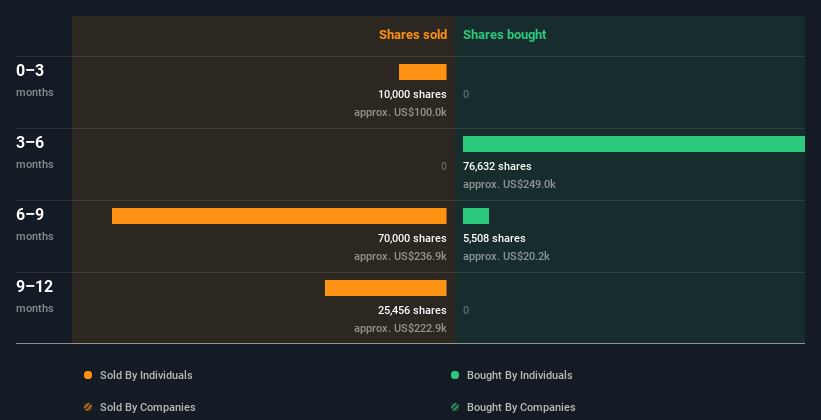Click the striped Sold By Companies legend icon
The width and height of the screenshot is (821, 420).
[x=88, y=407]
